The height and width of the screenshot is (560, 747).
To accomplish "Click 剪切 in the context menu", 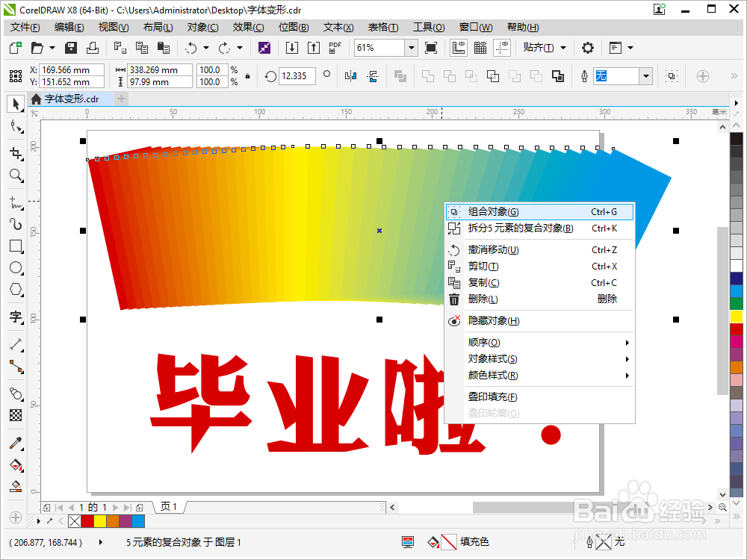I will (x=540, y=267).
